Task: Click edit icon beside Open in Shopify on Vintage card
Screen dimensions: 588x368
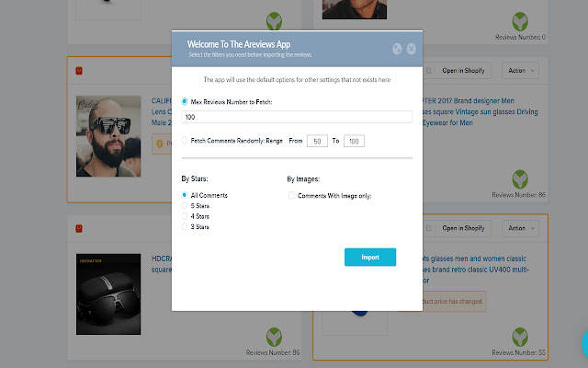Action: click(x=429, y=71)
